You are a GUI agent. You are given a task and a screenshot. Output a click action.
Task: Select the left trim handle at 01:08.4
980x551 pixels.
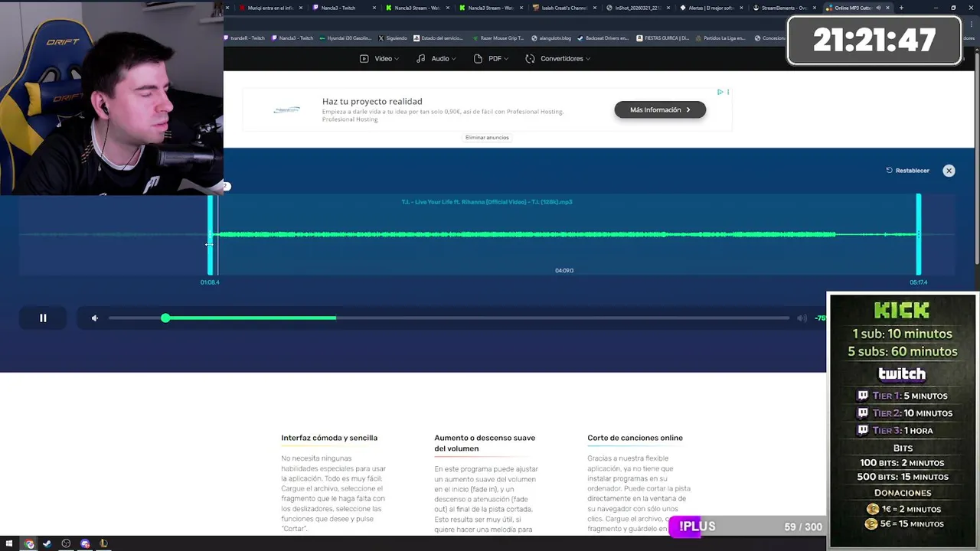click(211, 235)
